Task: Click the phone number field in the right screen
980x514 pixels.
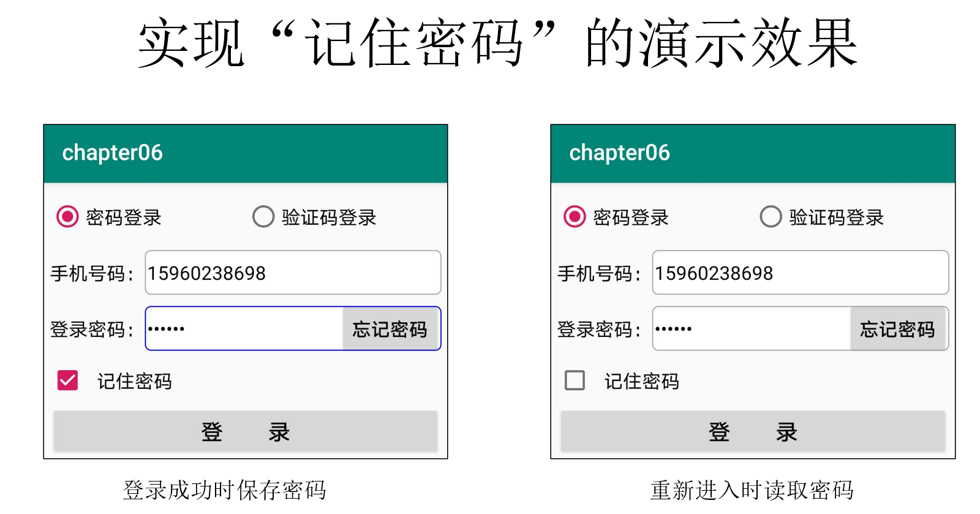Action: [800, 273]
